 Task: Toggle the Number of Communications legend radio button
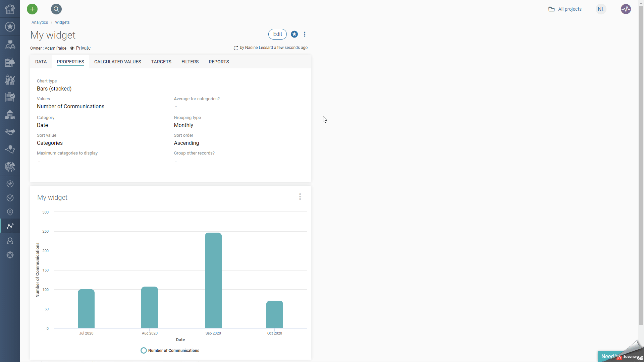pos(144,350)
